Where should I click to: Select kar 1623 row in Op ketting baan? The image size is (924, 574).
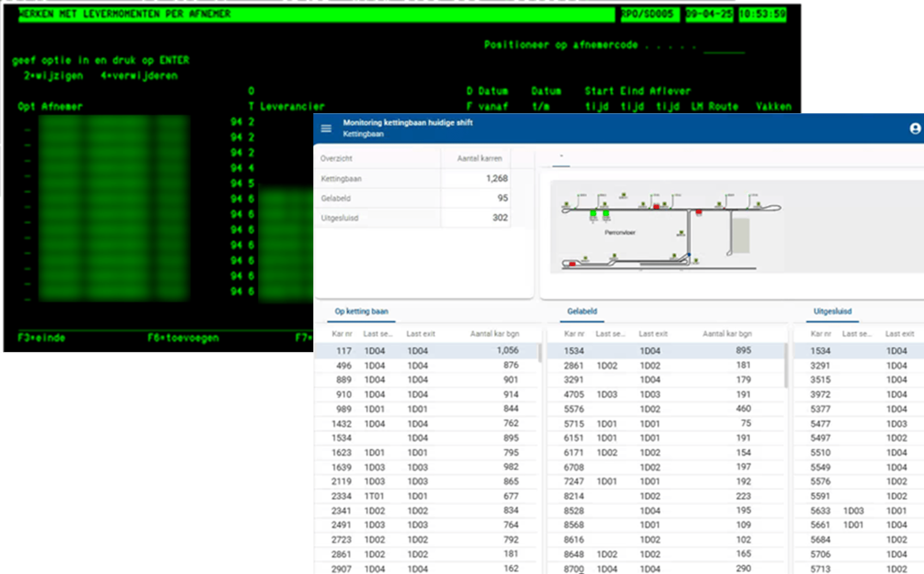[x=426, y=453]
